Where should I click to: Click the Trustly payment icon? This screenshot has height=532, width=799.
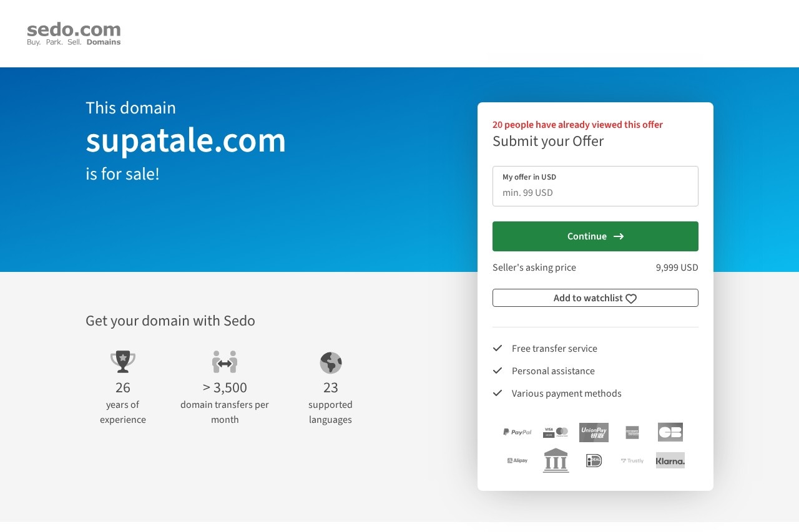click(632, 460)
